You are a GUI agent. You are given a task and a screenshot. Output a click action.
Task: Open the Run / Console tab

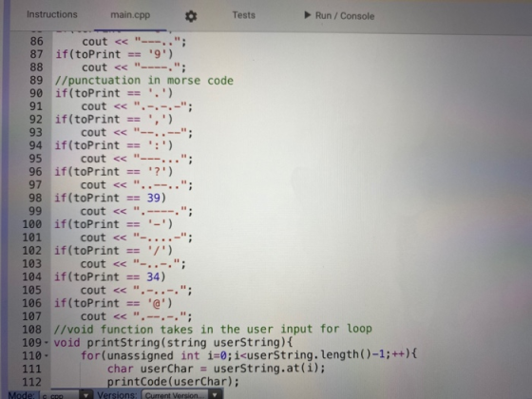(339, 16)
